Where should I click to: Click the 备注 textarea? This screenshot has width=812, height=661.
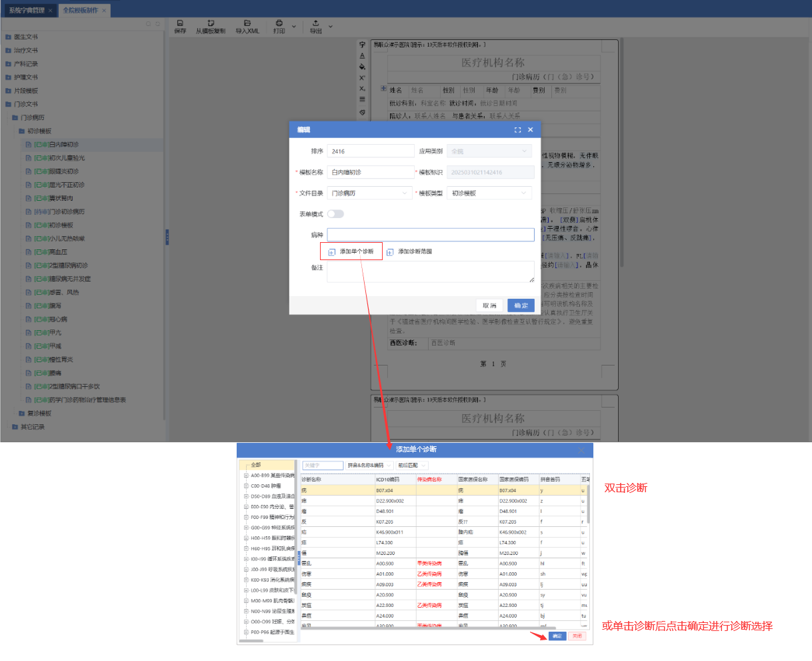pyautogui.click(x=431, y=271)
